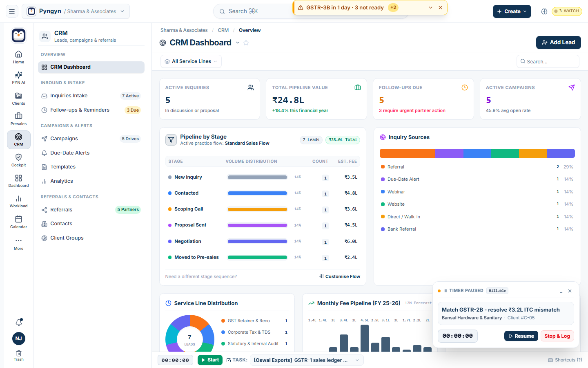Open the 3 Watch badge

pos(567,11)
